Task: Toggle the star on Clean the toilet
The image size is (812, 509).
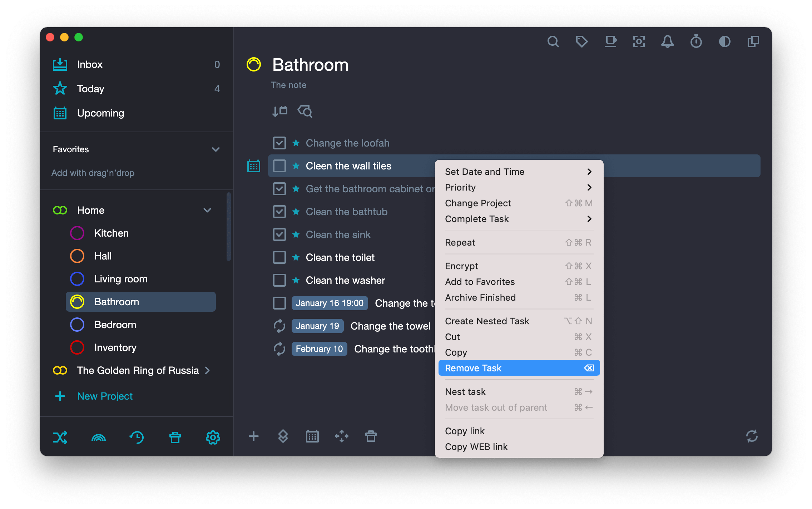Action: point(296,257)
